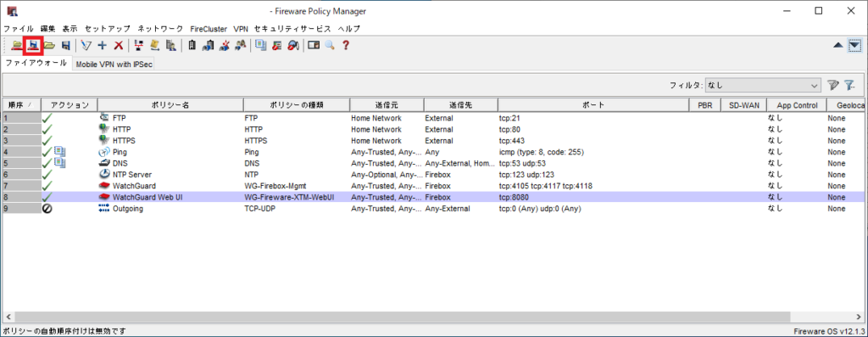Screen dimensions: 868x337
Task: Click the server-with-user toolbar icon
Action: [x=171, y=46]
